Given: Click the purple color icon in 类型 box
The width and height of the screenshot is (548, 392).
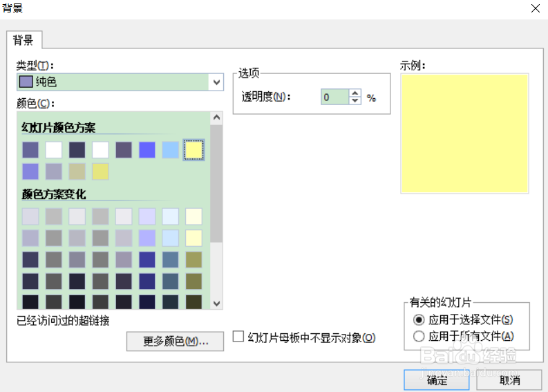Looking at the screenshot, I should pos(26,82).
